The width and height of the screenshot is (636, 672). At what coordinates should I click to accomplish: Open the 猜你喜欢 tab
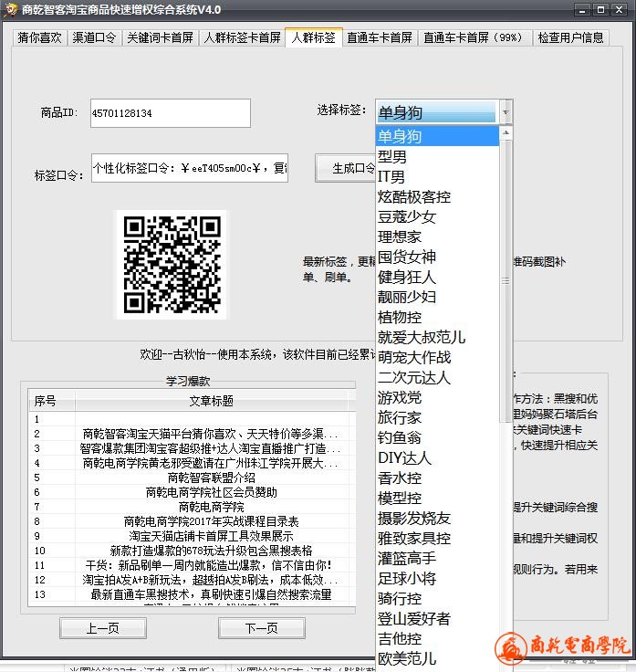tap(39, 37)
